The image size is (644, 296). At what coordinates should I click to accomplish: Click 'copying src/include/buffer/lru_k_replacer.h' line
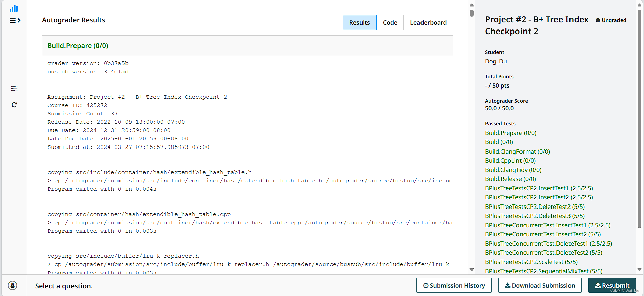pos(123,256)
